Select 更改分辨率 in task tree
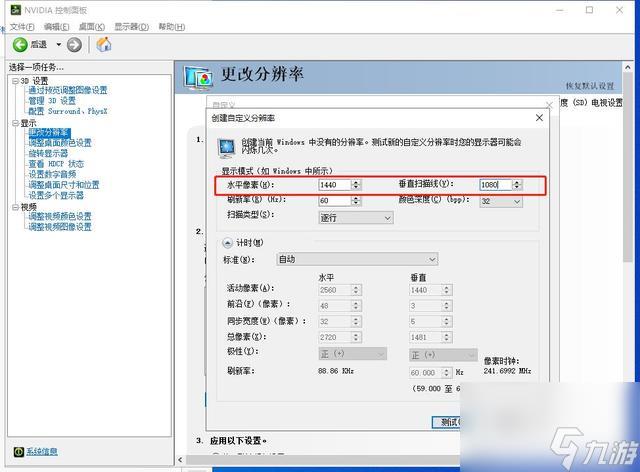The height and width of the screenshot is (472, 640). pyautogui.click(x=49, y=132)
